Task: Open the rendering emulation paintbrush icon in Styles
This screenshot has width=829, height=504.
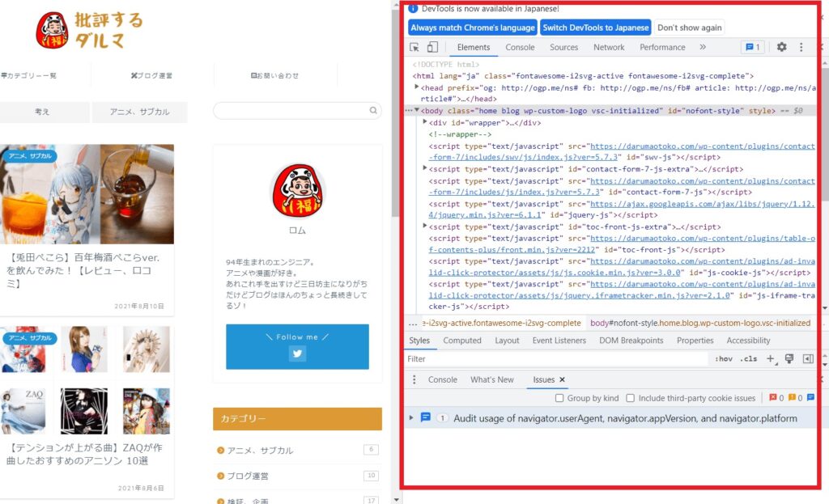Action: click(x=789, y=358)
